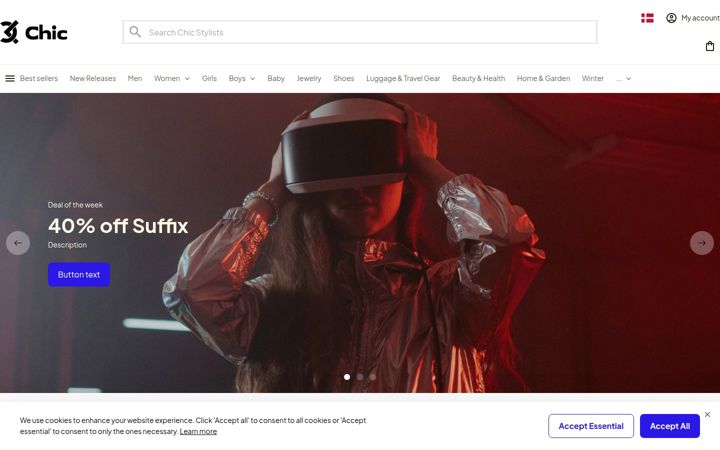Go to previous carousel slide arrow
This screenshot has width=720, height=450.
click(18, 243)
